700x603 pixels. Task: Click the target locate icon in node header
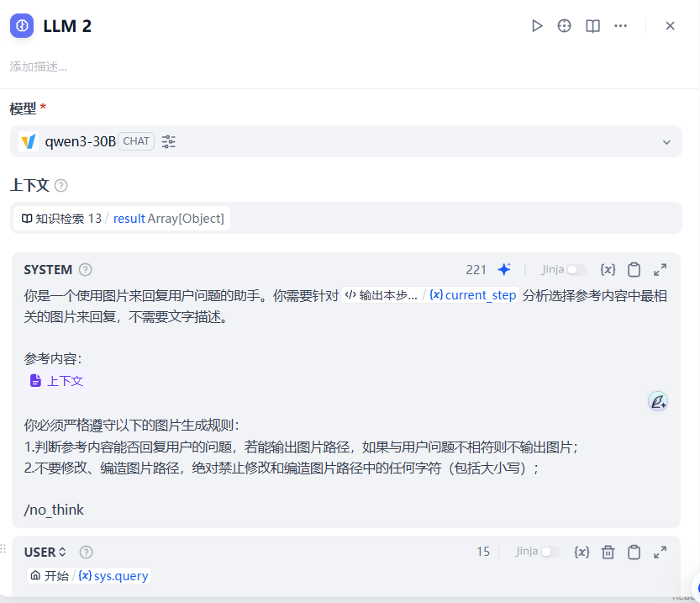click(564, 26)
